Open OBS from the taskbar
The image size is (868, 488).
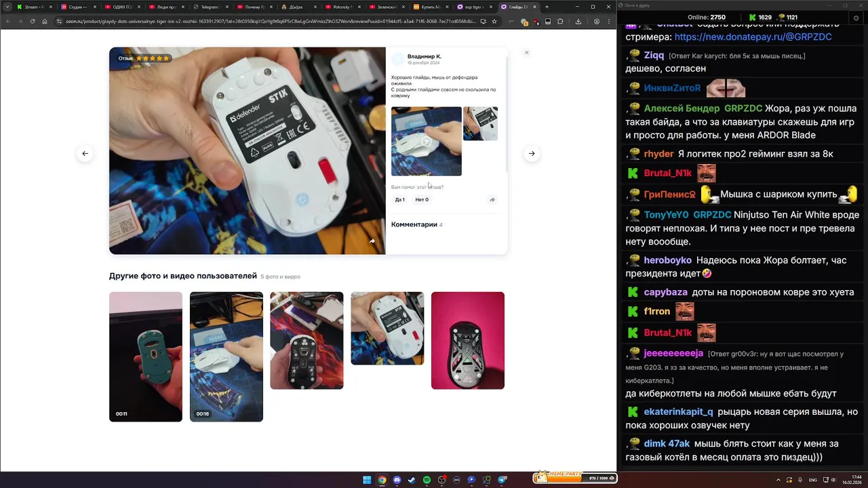point(441,480)
